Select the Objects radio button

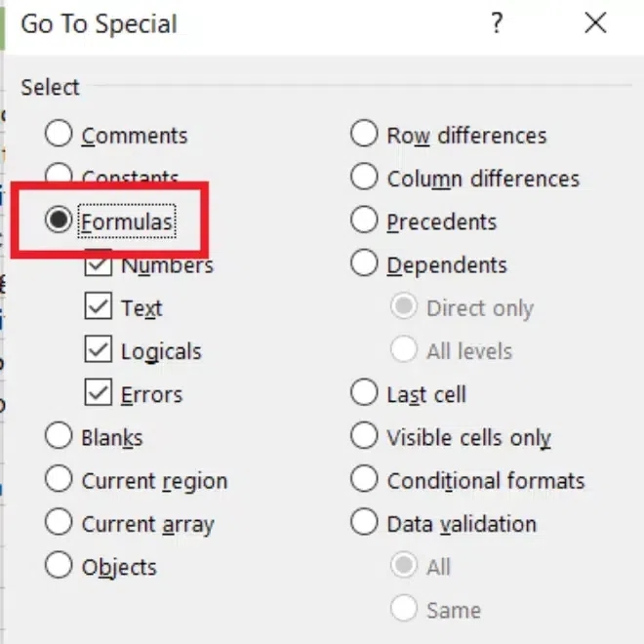point(59,566)
